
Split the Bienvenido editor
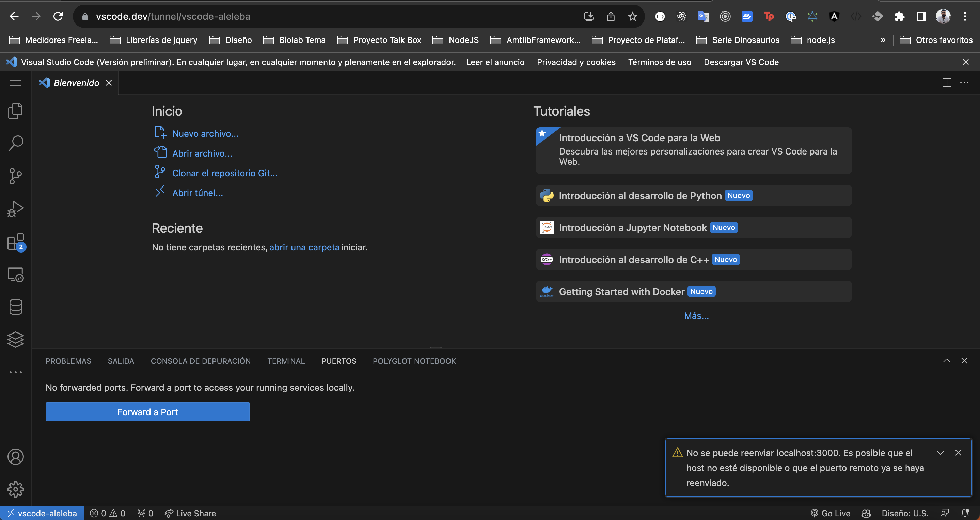click(x=947, y=82)
